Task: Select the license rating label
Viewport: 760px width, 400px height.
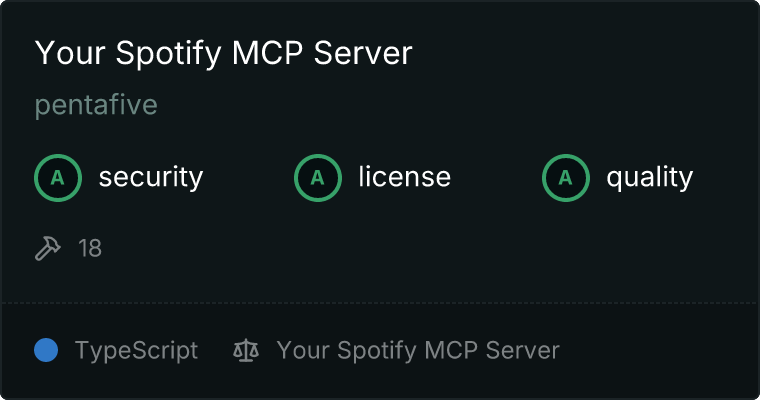Action: click(x=405, y=177)
